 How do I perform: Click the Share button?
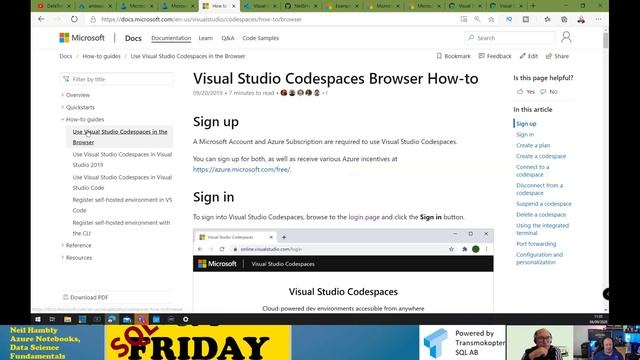[x=557, y=56]
